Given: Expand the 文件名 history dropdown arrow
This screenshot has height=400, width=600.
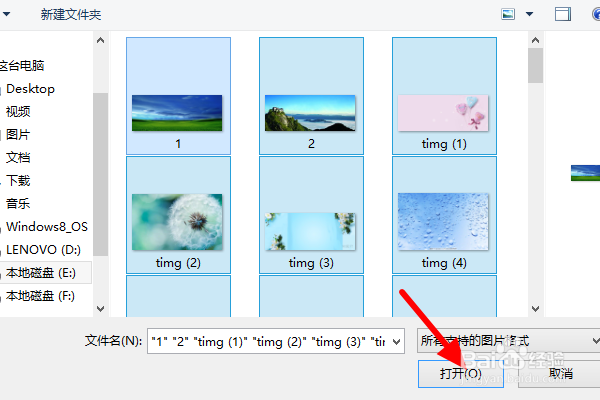Looking at the screenshot, I should [x=397, y=341].
